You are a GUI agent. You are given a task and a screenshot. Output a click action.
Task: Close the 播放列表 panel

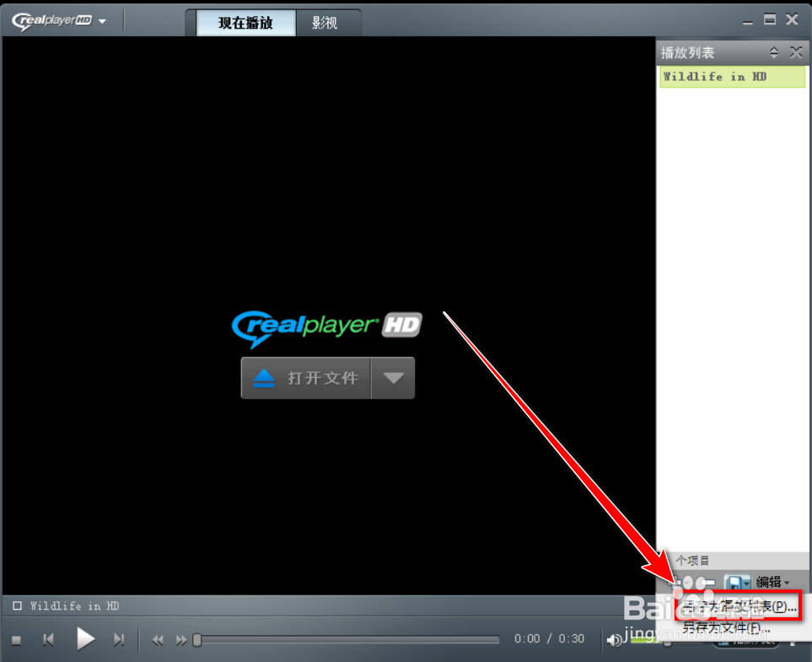pos(796,51)
